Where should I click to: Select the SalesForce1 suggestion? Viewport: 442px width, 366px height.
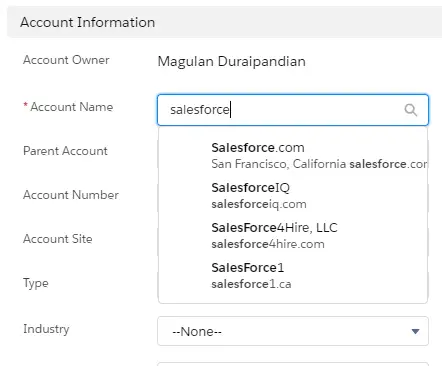(x=293, y=276)
